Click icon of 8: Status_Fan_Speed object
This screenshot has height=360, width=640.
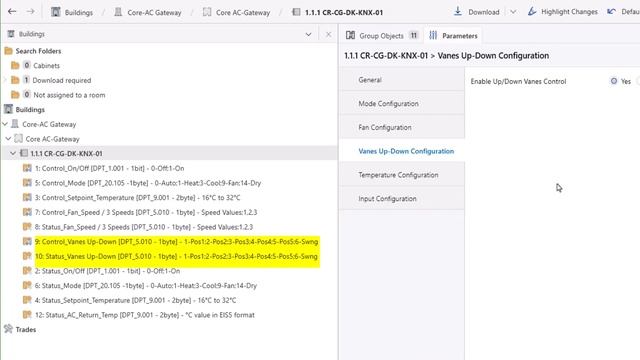[27, 227]
